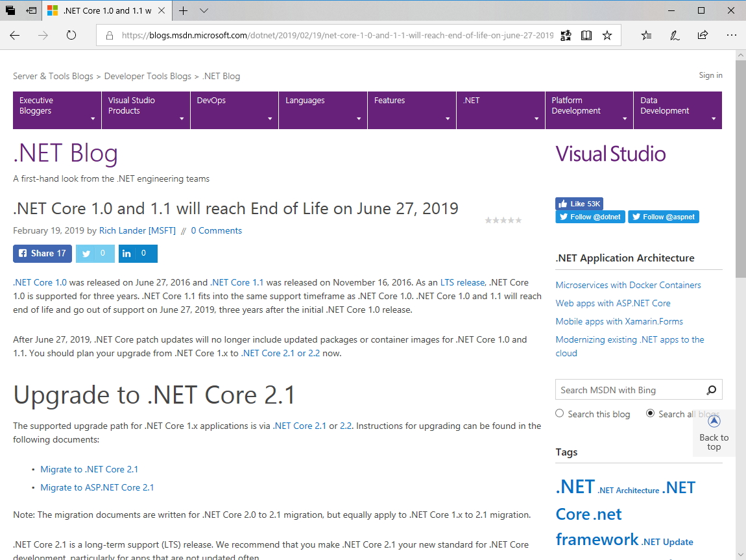Screen dimensions: 746x560
Task: Follow @dotnet on Twitter
Action: tap(590, 217)
